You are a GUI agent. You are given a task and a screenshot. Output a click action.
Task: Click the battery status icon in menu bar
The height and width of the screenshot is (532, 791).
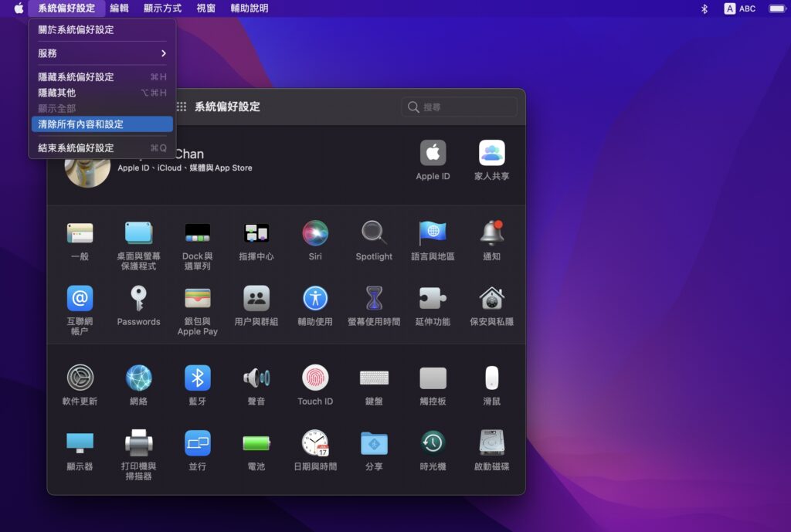[x=777, y=8]
